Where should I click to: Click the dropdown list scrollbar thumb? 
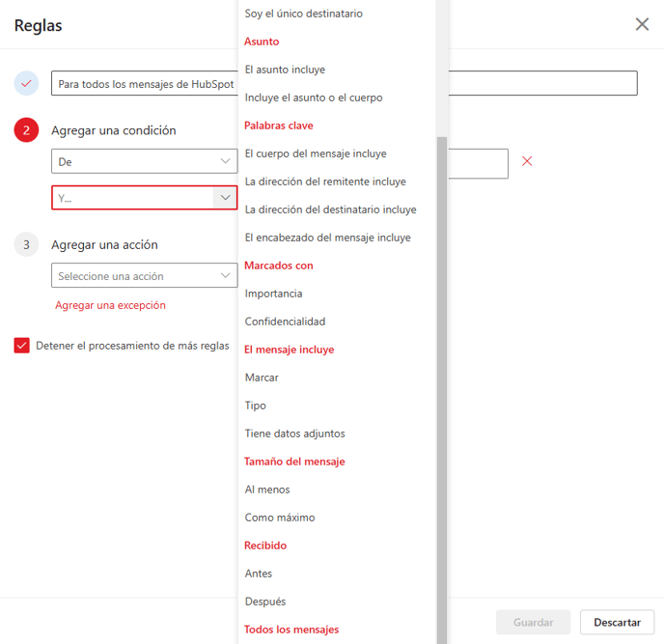click(x=442, y=390)
